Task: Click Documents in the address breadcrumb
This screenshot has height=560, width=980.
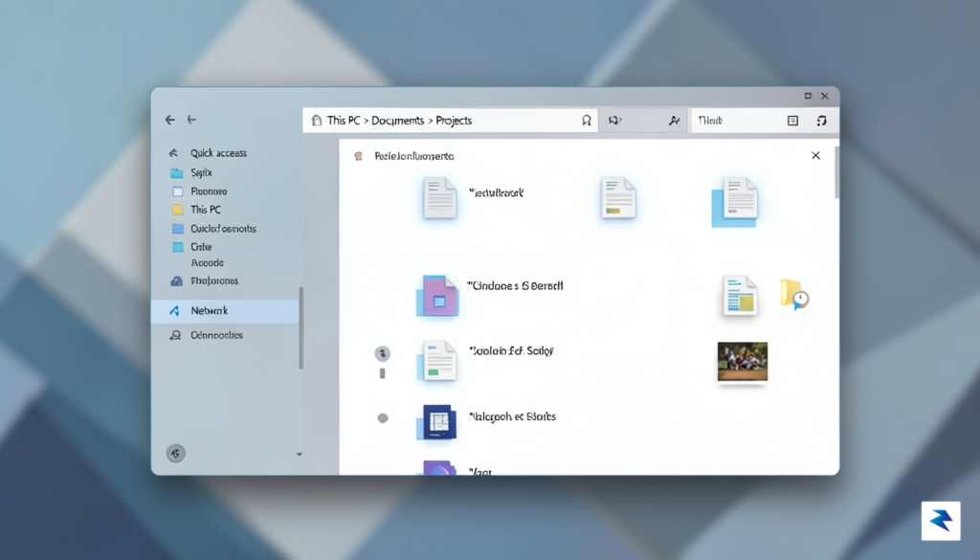Action: [x=397, y=121]
